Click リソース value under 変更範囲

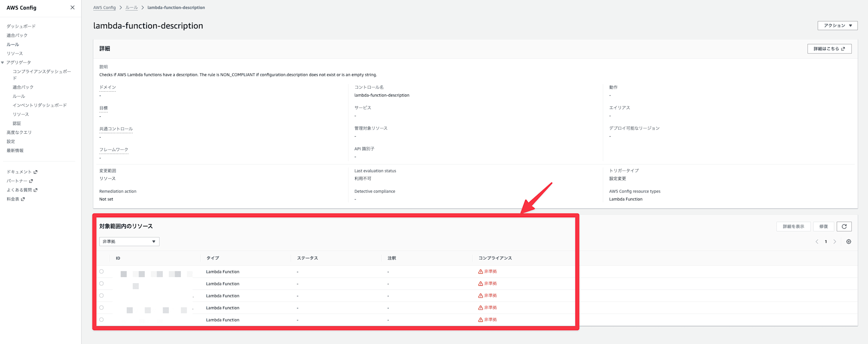(x=108, y=179)
